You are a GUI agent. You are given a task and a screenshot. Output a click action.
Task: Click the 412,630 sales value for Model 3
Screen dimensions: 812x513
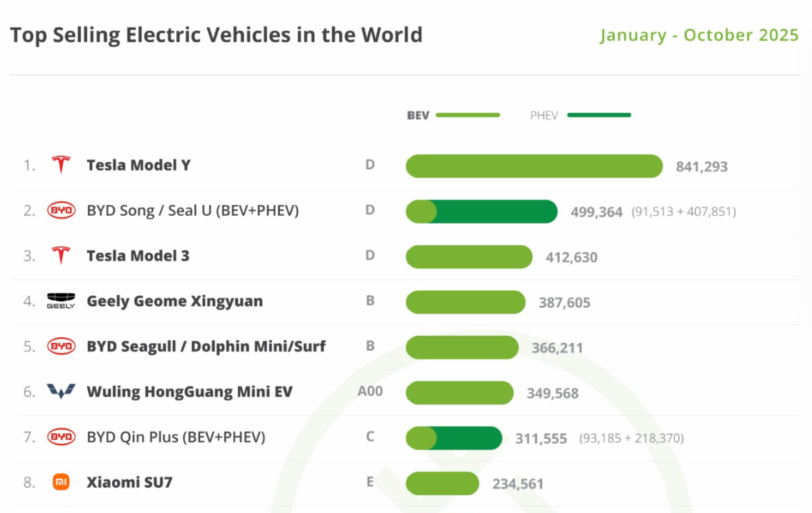pos(571,257)
